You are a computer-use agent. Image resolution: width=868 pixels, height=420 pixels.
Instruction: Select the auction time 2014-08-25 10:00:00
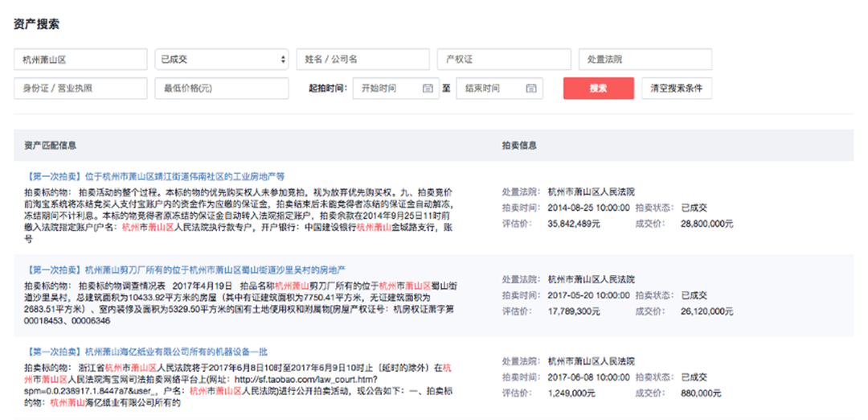[588, 208]
